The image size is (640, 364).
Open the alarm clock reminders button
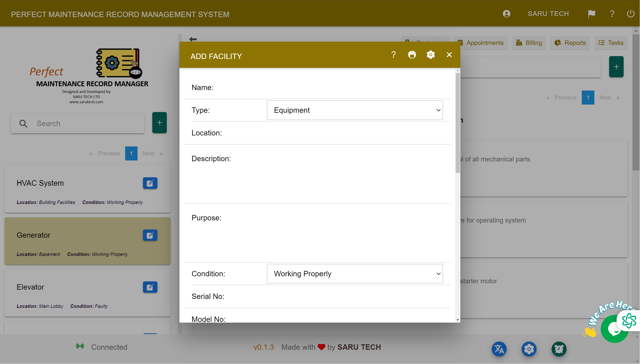(559, 349)
